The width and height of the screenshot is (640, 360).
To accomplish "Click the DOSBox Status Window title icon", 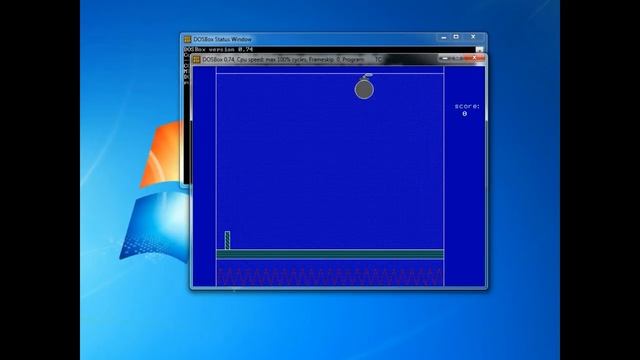I will pos(187,39).
